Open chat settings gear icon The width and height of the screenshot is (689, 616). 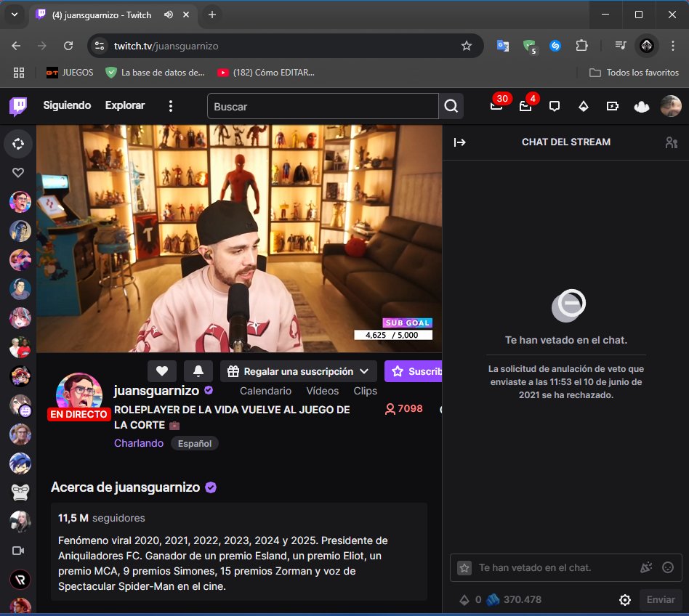pyautogui.click(x=625, y=599)
